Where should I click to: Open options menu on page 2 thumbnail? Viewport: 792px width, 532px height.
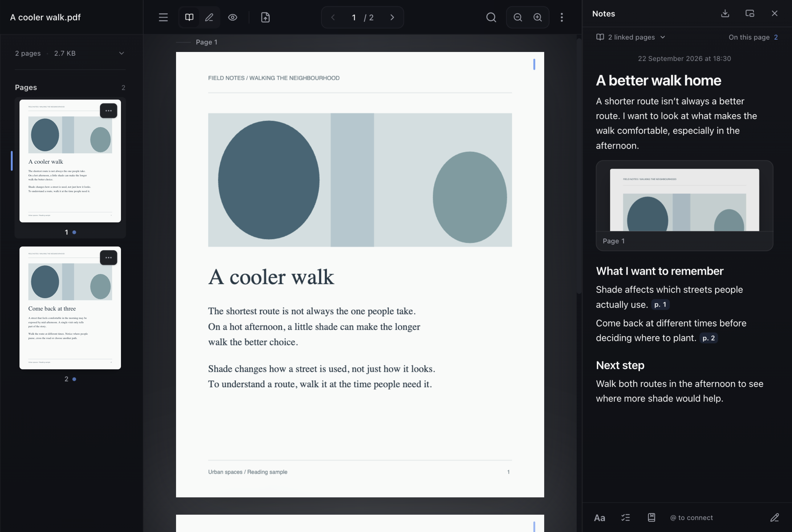[108, 258]
